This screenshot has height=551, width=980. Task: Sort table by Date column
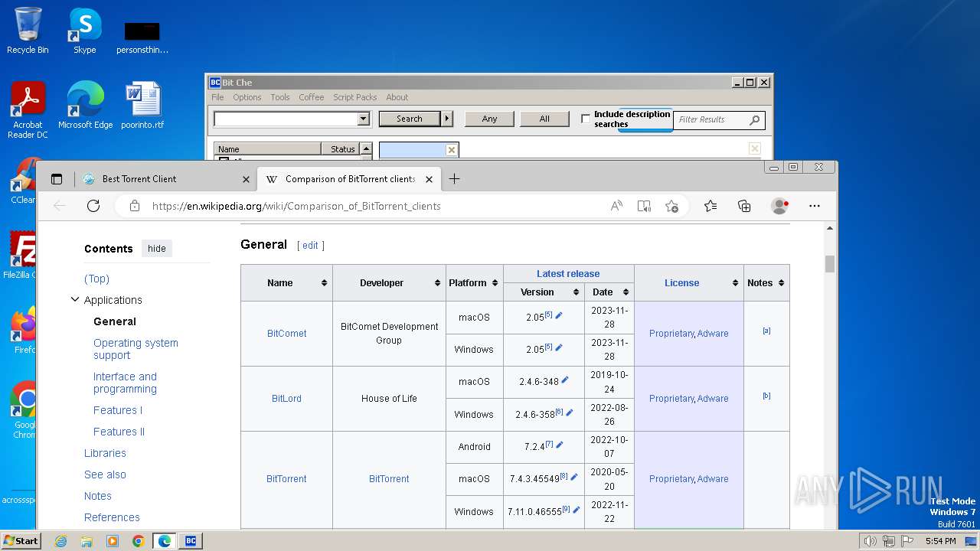tap(626, 292)
